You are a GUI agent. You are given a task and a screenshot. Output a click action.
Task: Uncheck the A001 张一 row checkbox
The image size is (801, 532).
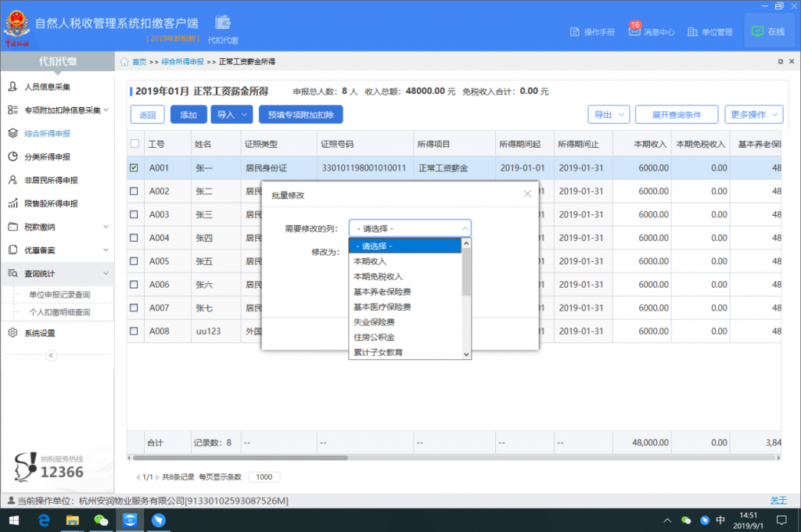coord(135,167)
